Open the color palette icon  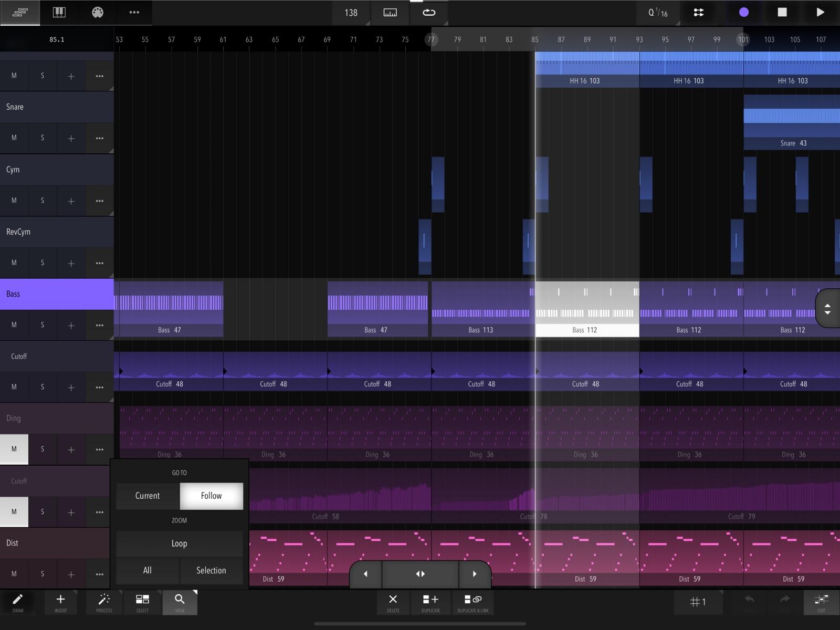pyautogui.click(x=98, y=12)
